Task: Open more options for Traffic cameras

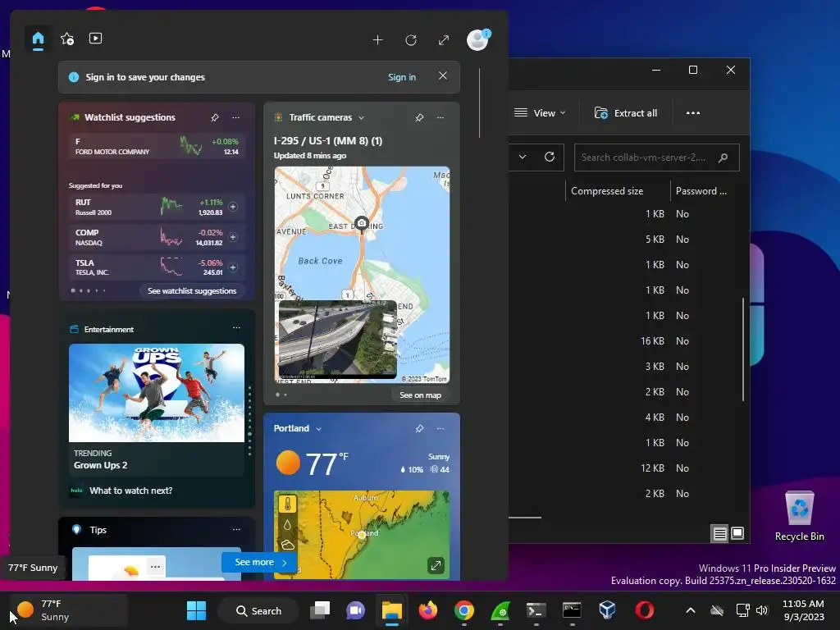Action: click(x=441, y=117)
